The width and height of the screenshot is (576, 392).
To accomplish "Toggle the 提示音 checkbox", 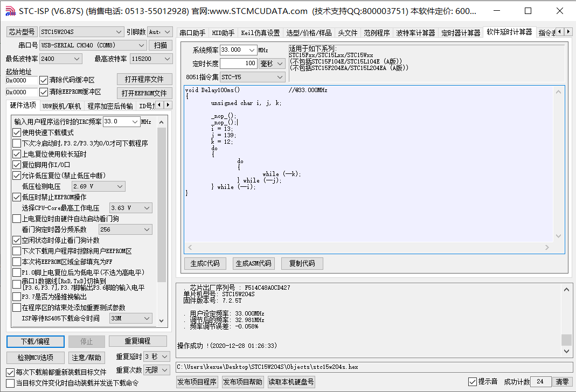I will tap(473, 382).
